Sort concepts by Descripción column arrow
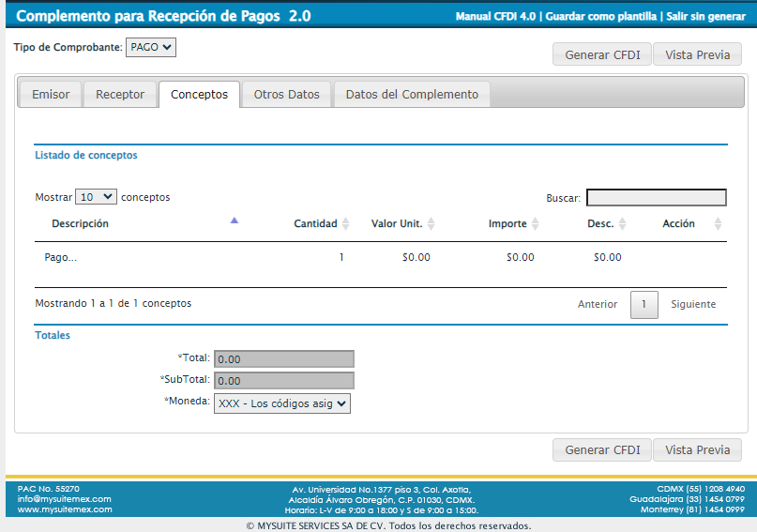Image resolution: width=757 pixels, height=532 pixels. [x=235, y=221]
